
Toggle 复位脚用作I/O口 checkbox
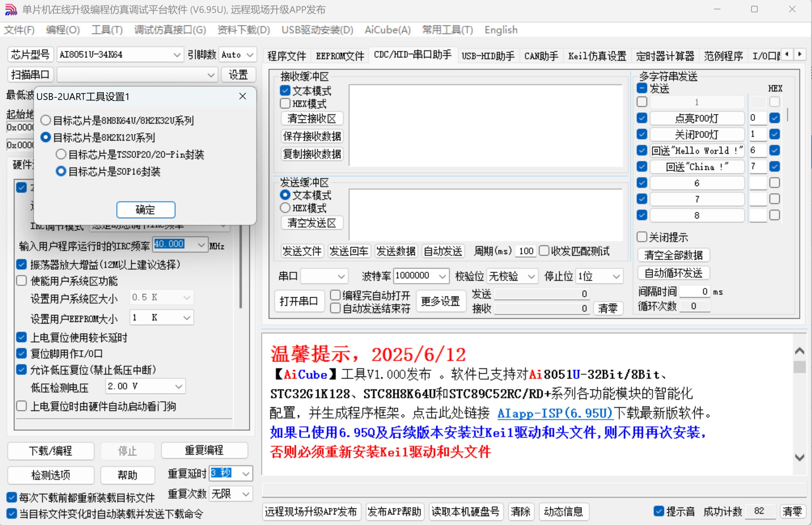21,353
